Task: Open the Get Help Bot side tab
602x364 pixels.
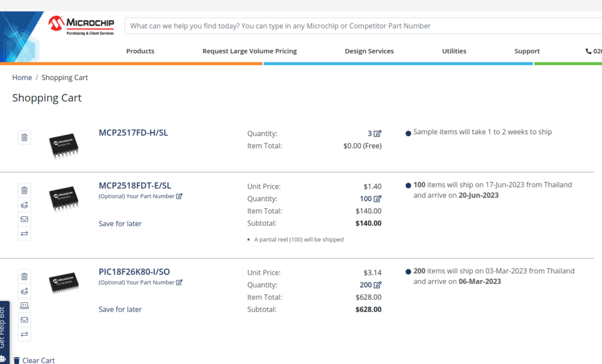Action: tap(4, 331)
